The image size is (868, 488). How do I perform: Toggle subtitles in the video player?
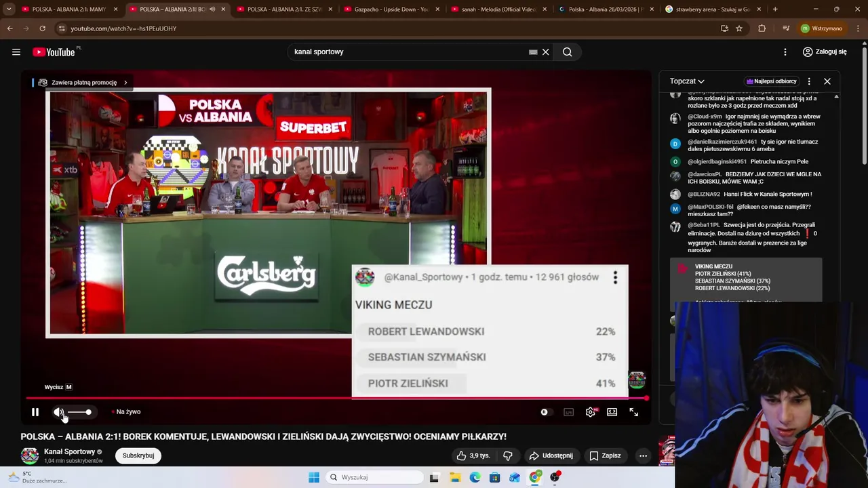pyautogui.click(x=569, y=412)
